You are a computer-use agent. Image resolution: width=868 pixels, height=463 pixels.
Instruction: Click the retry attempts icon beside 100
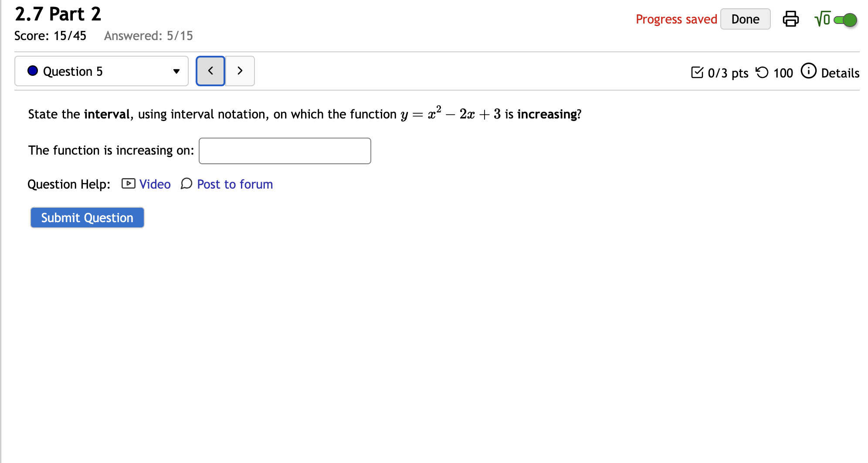761,72
